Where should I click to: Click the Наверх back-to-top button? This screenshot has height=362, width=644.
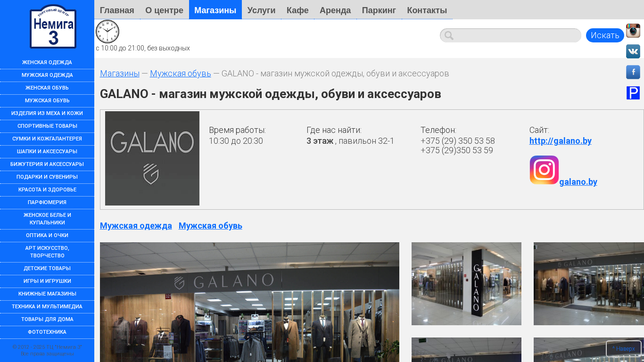pyautogui.click(x=624, y=349)
